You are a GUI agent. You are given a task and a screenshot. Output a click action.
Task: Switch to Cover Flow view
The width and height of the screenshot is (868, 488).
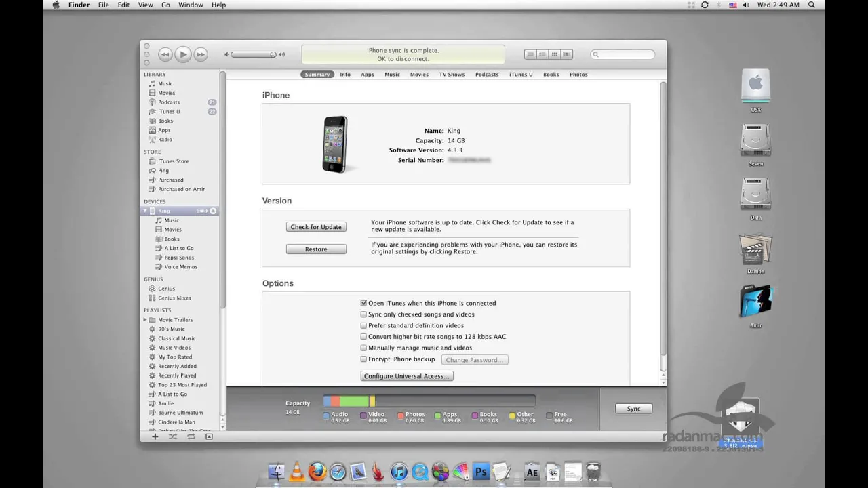coord(567,54)
